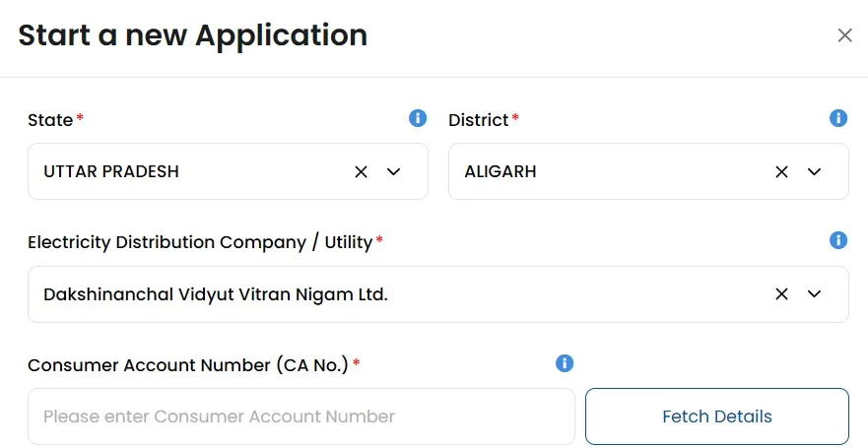This screenshot has width=868, height=448.
Task: Clear the UTTAR PRADESH state selection
Action: pyautogui.click(x=361, y=171)
